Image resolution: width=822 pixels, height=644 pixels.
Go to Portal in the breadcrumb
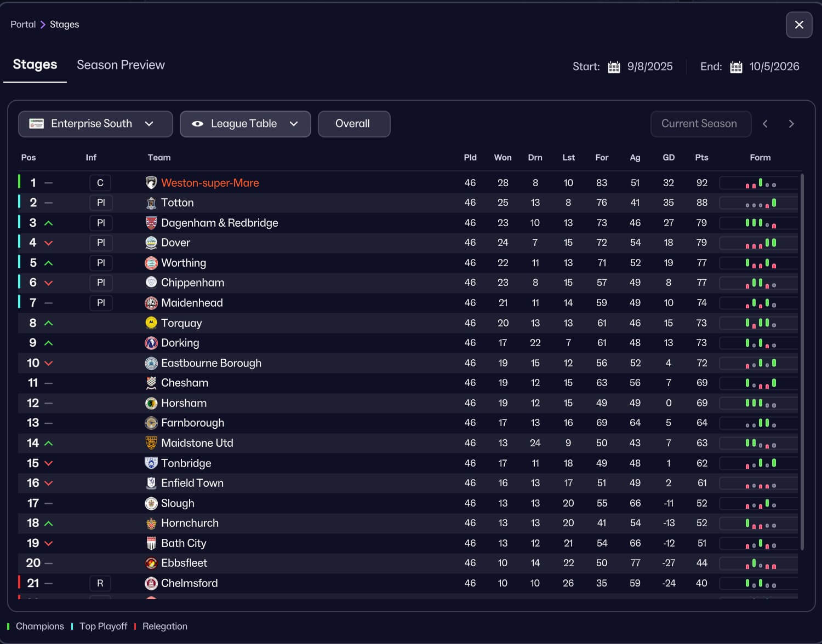coord(23,25)
